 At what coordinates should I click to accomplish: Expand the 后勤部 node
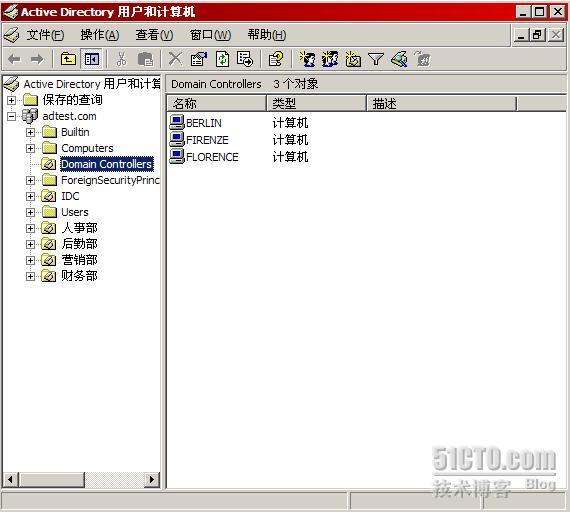pos(31,244)
